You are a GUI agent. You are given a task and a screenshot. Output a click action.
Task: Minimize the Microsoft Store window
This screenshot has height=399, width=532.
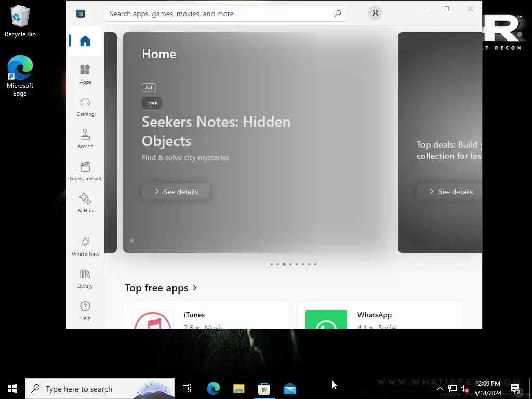pos(422,9)
